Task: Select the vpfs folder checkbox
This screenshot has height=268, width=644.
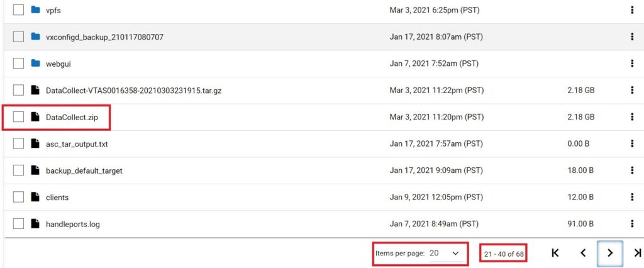Action: 18,10
